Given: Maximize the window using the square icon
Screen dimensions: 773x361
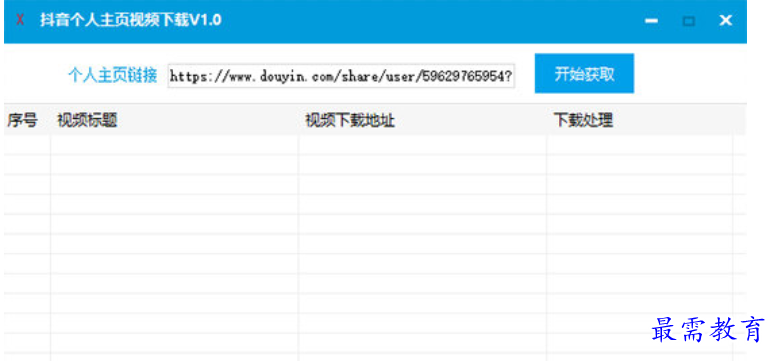Looking at the screenshot, I should 689,21.
